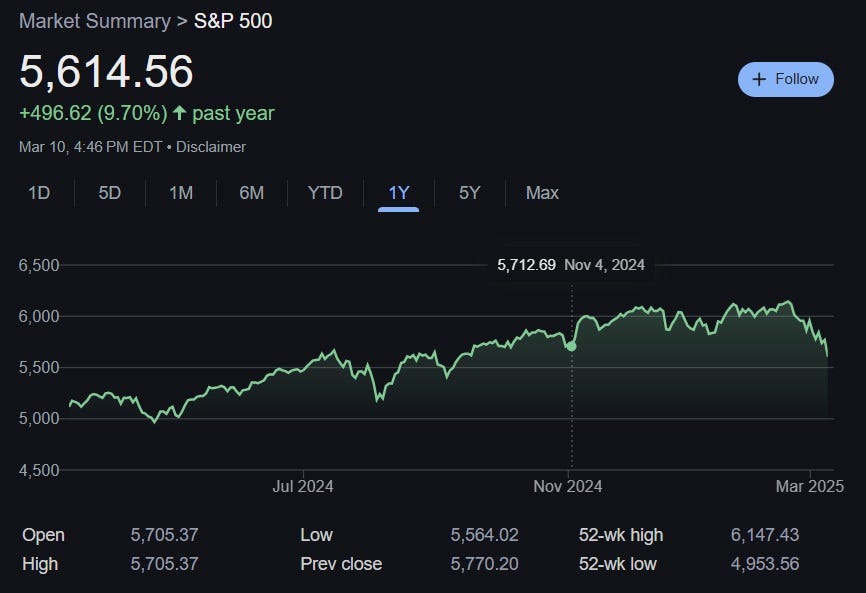866x593 pixels.
Task: Click the 5,500 y-axis label
Action: click(39, 368)
